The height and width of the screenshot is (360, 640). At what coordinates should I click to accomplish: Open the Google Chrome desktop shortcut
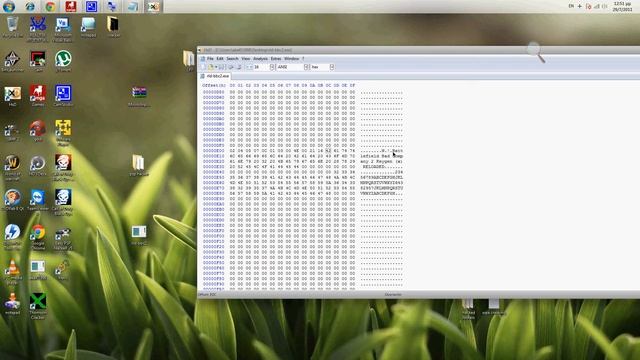point(38,237)
